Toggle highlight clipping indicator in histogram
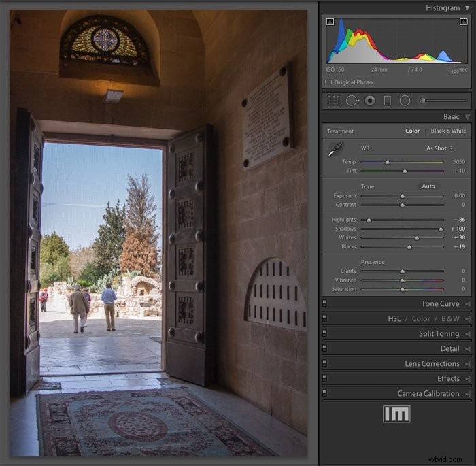 (464, 22)
